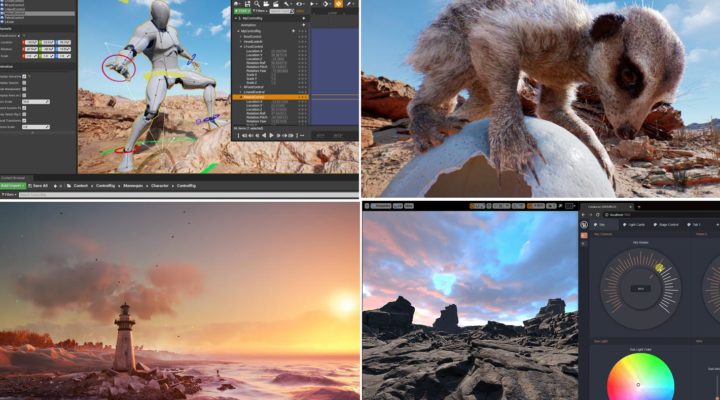Switch to the Content Browser tab
This screenshot has height=400, width=720.
click(13, 178)
